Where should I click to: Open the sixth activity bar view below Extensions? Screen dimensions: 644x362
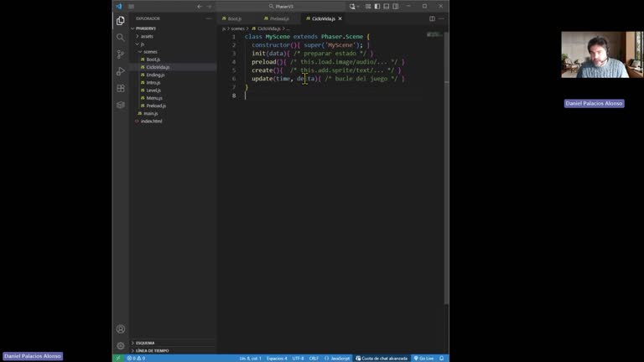point(121,105)
